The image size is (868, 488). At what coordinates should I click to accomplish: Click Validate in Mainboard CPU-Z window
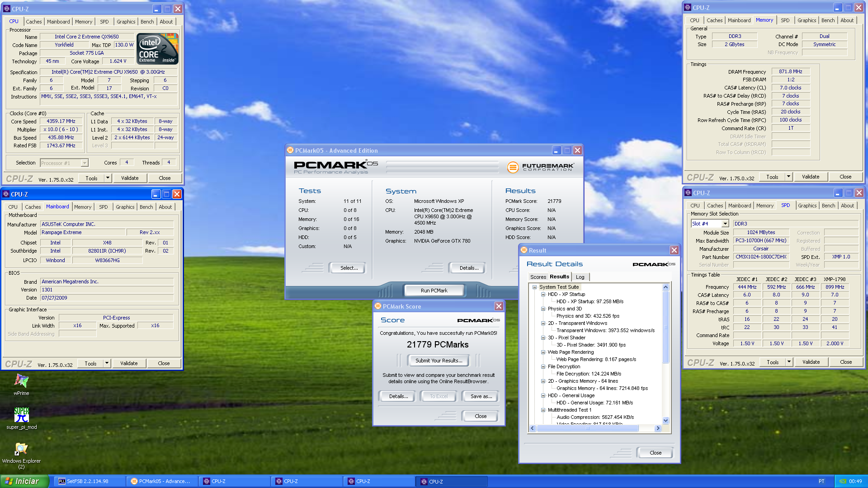pos(129,363)
